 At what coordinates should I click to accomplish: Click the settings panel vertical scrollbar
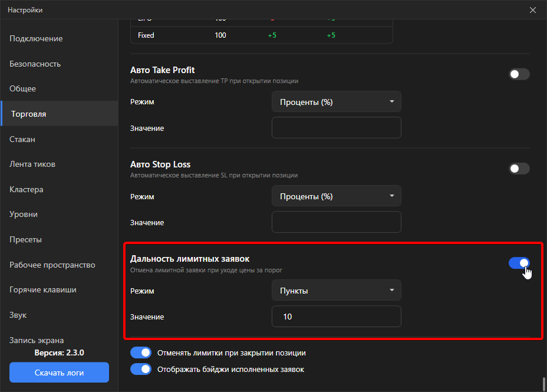[x=543, y=384]
